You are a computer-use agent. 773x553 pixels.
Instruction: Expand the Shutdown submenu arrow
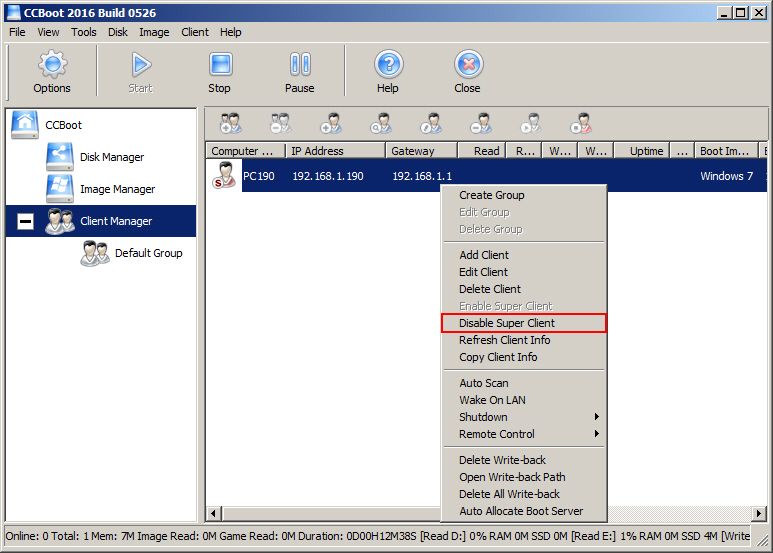(x=597, y=417)
